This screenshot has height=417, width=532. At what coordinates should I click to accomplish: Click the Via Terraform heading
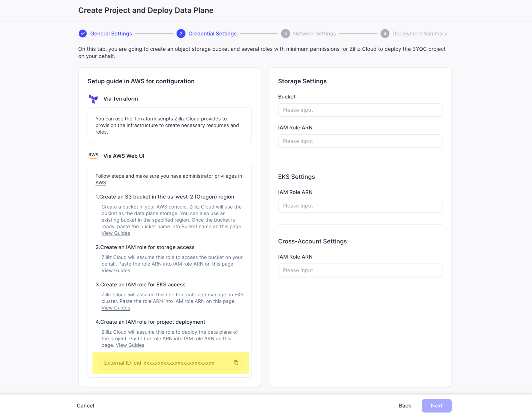pos(121,99)
